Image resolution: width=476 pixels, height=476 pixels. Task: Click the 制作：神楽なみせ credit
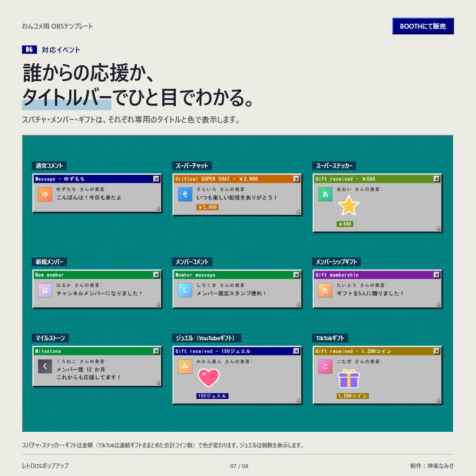tap(432, 466)
